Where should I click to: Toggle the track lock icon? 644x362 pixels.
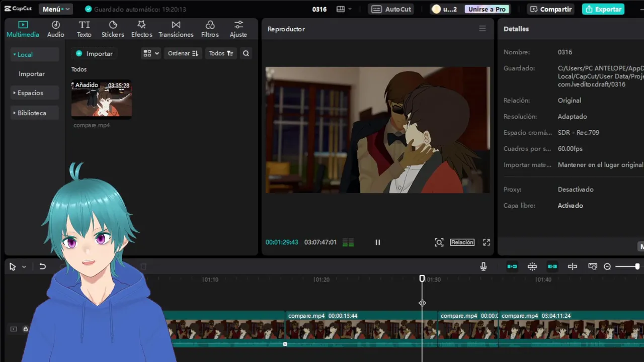point(25,329)
